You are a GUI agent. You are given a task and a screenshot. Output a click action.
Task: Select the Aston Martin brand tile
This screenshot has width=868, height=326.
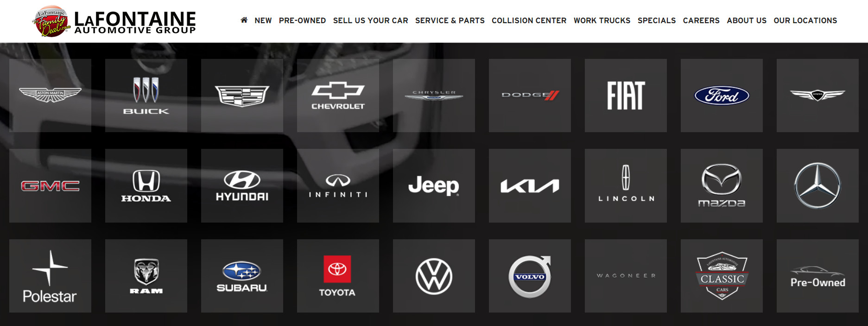pos(50,96)
